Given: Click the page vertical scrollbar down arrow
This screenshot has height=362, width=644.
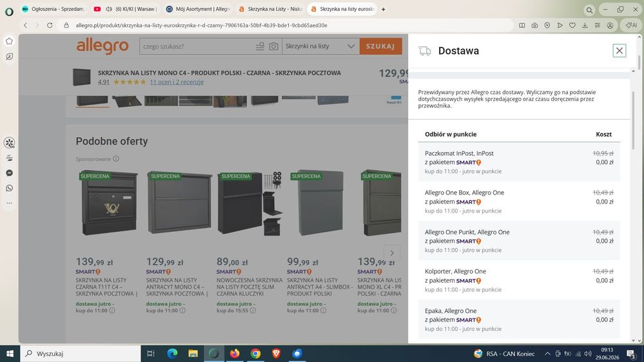Looking at the screenshot, I should 639,340.
